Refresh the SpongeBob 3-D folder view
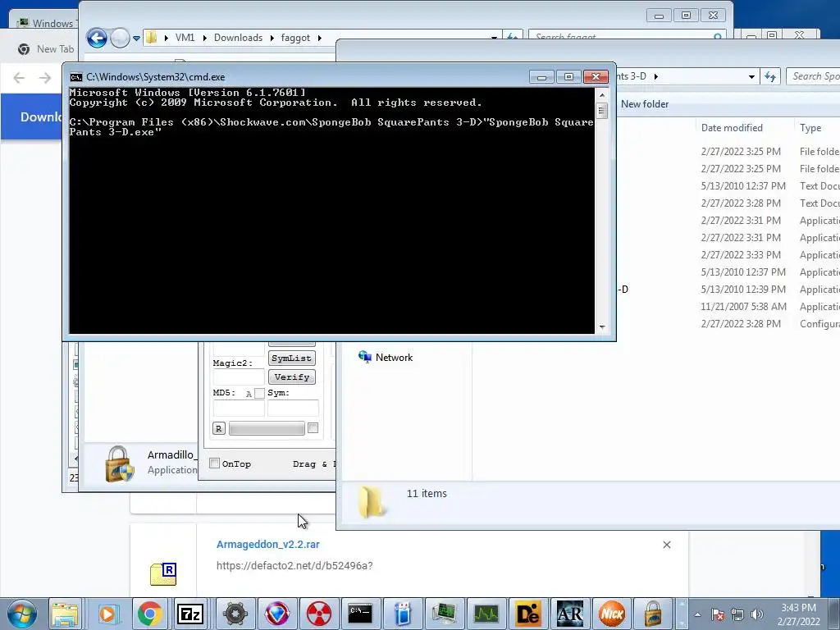Screen dimensions: 840x630 point(770,76)
